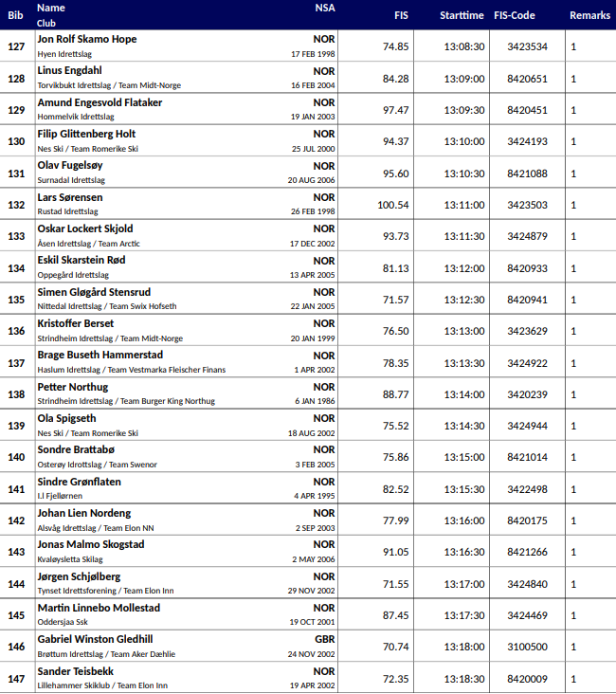
Task: Click FIS code 3100500
Action: [x=527, y=647]
